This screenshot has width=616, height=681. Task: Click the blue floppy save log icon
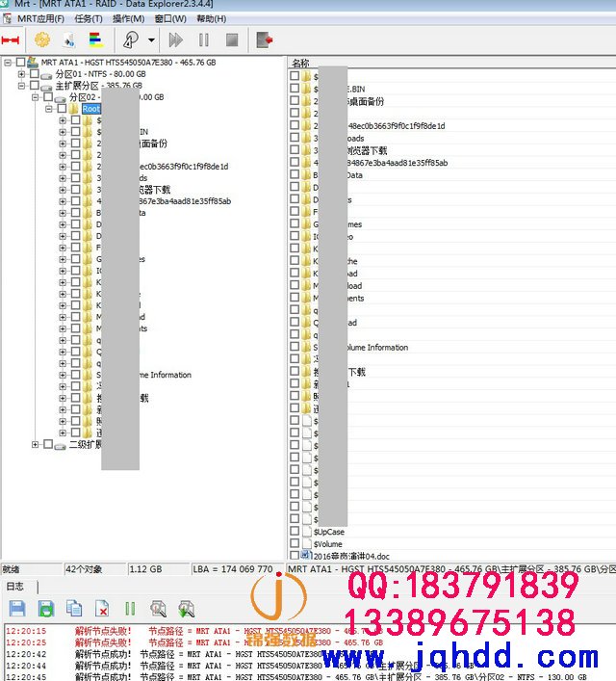tap(17, 609)
